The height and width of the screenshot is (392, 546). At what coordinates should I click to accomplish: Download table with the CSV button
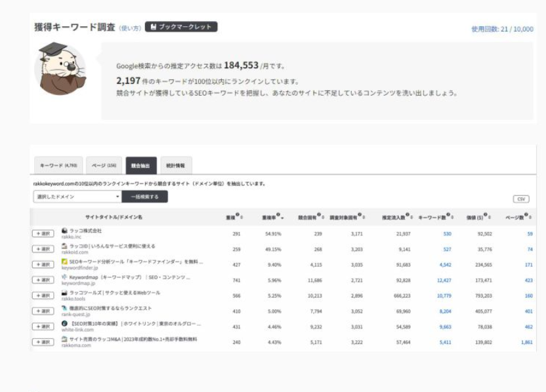click(x=521, y=199)
